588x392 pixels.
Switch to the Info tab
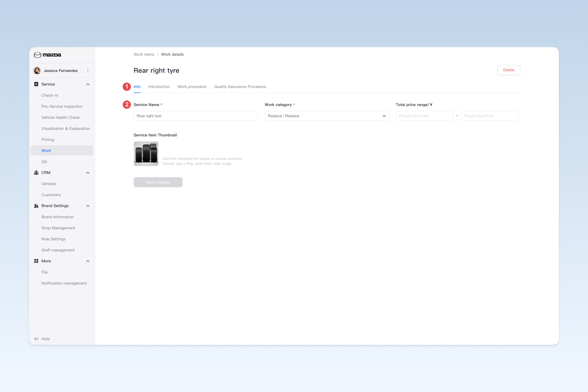[137, 87]
